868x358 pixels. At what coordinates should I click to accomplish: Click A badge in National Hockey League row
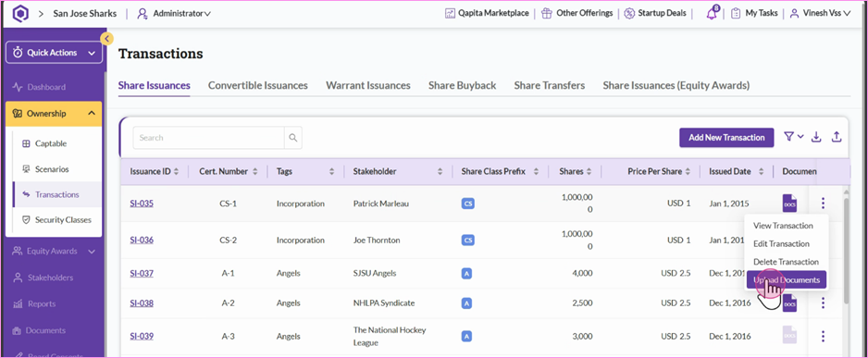coord(466,337)
